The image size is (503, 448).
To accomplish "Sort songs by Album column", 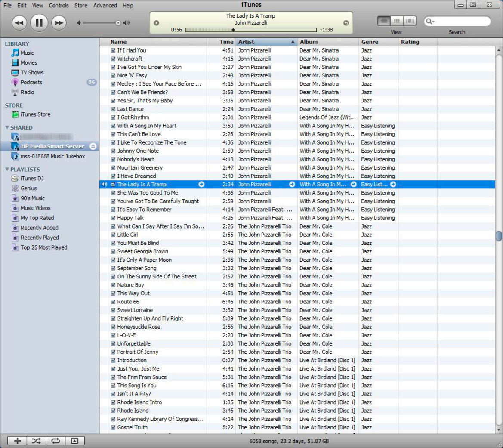I will pyautogui.click(x=328, y=42).
